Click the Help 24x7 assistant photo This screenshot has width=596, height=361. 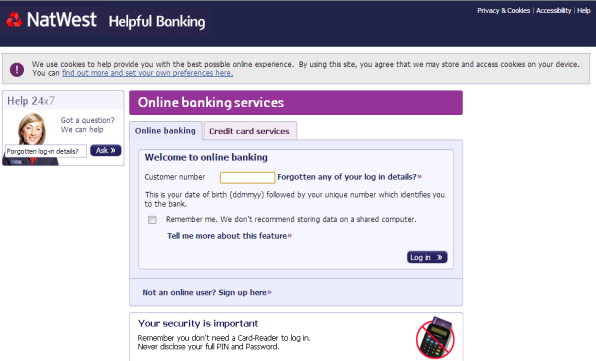pyautogui.click(x=31, y=139)
